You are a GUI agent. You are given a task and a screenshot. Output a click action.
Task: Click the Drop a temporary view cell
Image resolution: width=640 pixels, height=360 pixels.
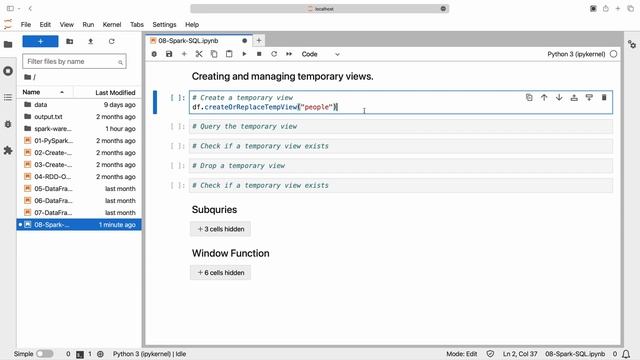[401, 166]
